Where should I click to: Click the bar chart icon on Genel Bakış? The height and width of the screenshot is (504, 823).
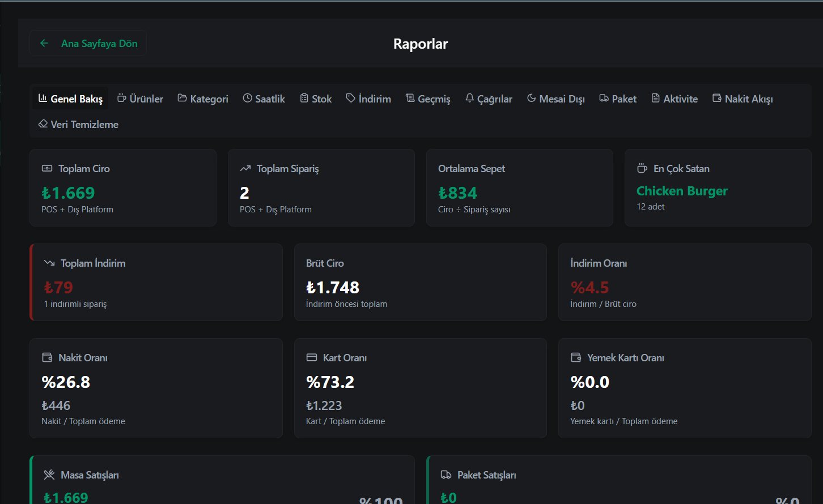43,98
